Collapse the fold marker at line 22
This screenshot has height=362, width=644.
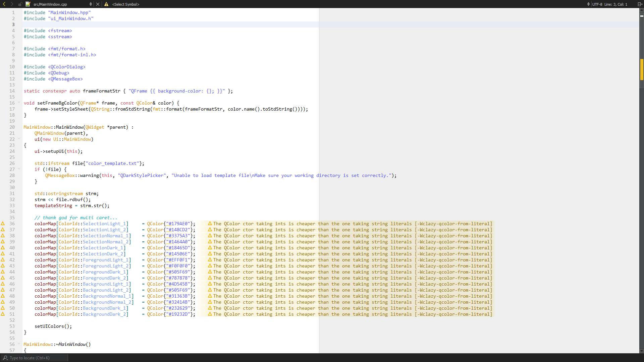[x=19, y=139]
